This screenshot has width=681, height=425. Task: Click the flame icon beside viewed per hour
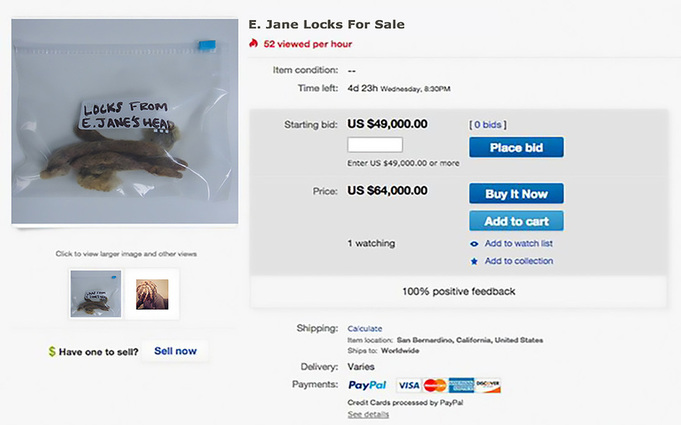[254, 44]
